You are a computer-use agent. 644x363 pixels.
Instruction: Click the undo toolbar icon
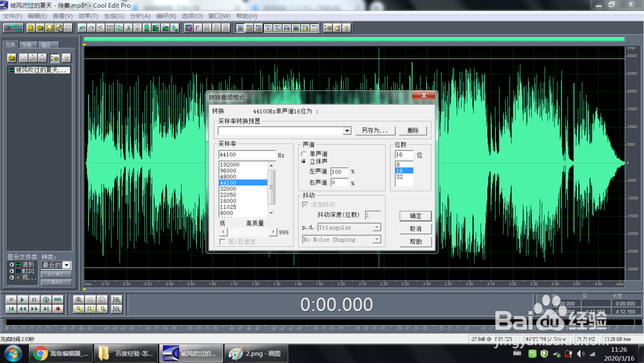click(82, 28)
